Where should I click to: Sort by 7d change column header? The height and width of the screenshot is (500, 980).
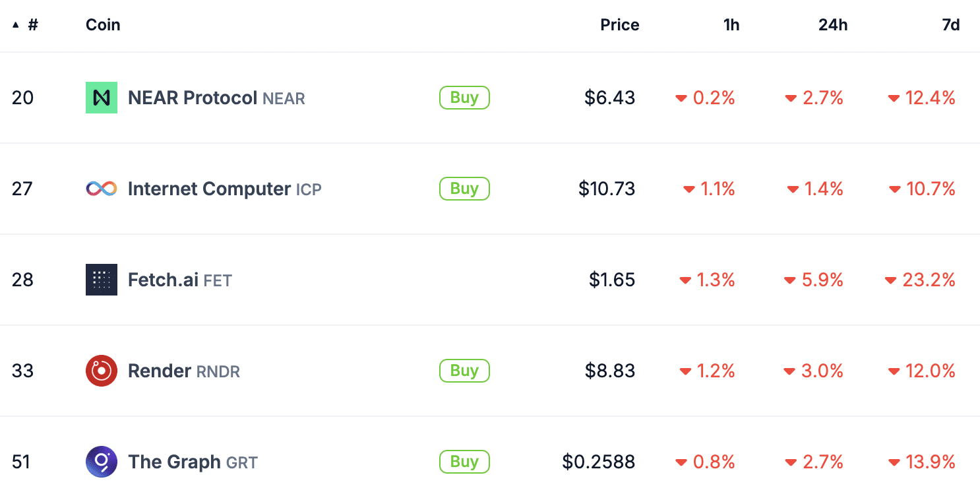coord(950,25)
